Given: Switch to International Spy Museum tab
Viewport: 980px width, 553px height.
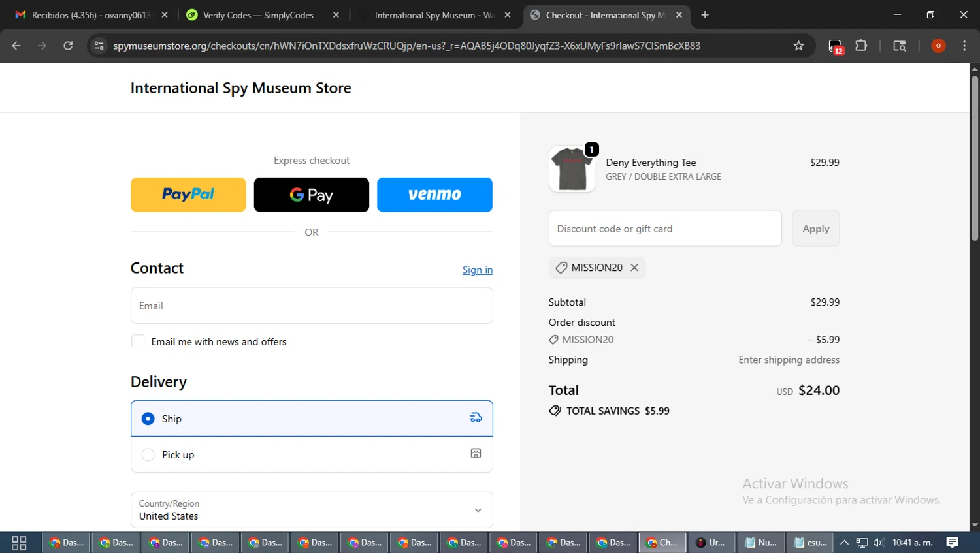Looking at the screenshot, I should click(x=434, y=15).
